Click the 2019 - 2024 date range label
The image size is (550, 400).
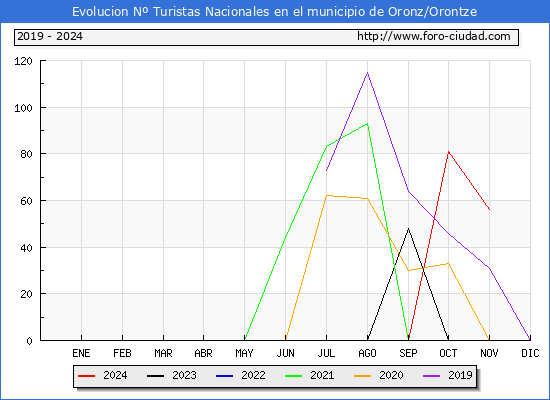pyautogui.click(x=50, y=36)
